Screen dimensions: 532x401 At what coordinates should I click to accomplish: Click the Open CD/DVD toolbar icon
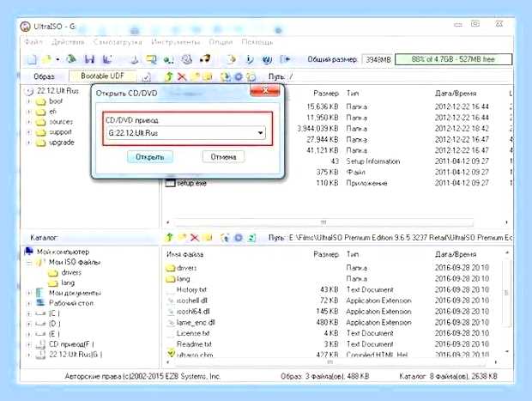(71, 59)
